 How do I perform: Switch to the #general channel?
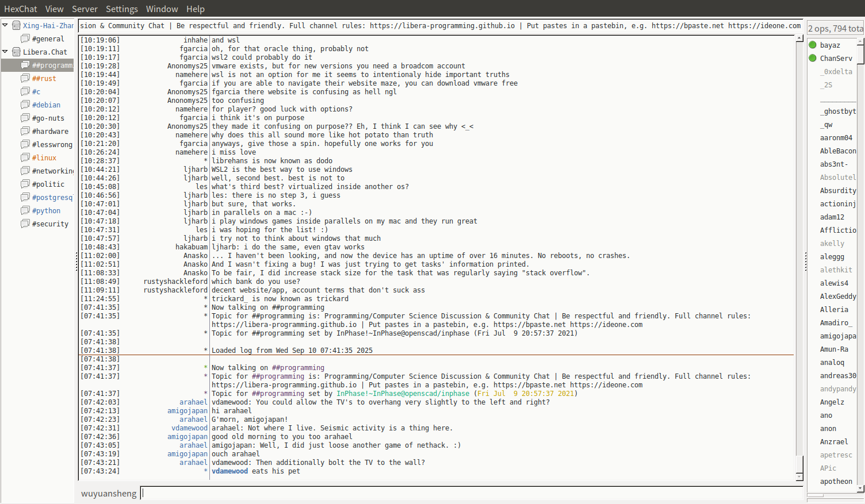tap(48, 39)
